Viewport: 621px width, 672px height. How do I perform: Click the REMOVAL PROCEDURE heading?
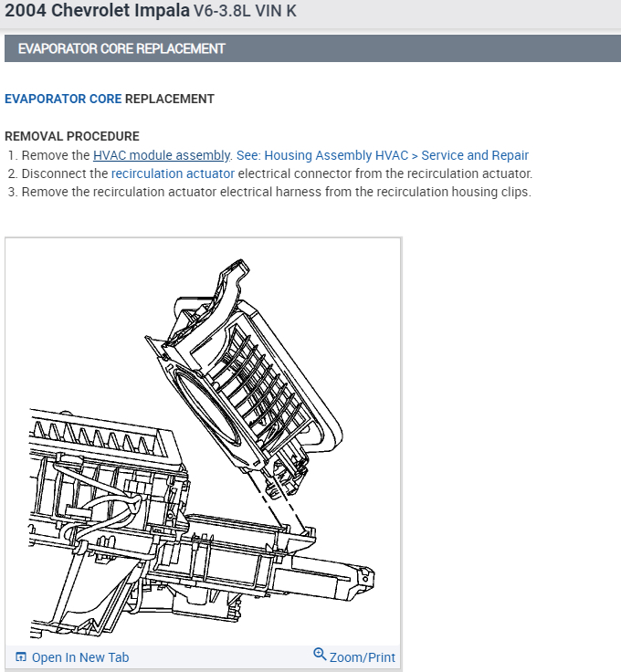click(x=72, y=136)
